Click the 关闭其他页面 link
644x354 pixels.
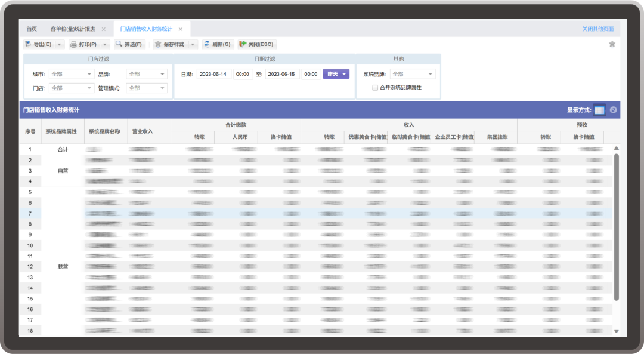click(x=597, y=29)
